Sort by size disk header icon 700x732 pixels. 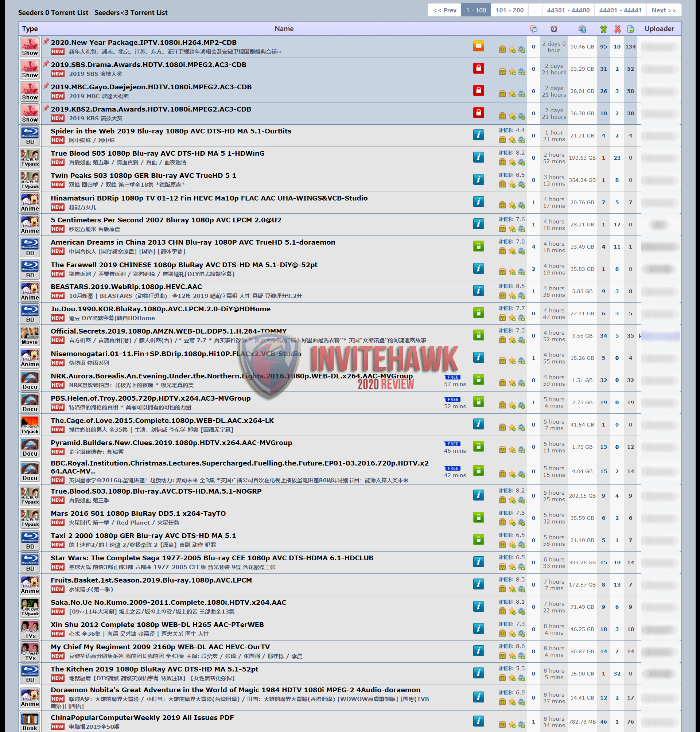tap(582, 29)
